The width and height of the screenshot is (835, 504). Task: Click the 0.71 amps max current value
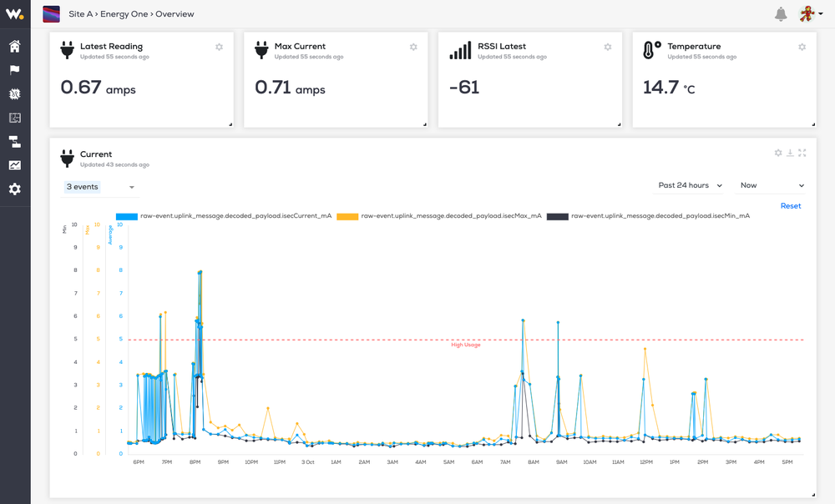click(291, 88)
